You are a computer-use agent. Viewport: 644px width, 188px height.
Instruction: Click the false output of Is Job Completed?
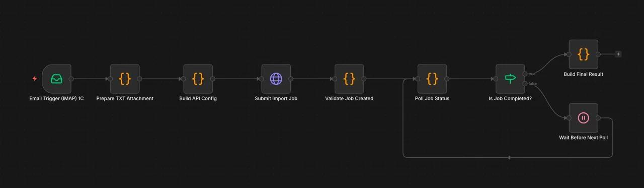(525, 84)
